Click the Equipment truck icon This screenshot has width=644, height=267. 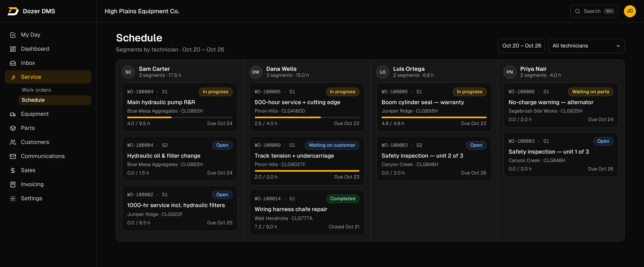point(13,114)
